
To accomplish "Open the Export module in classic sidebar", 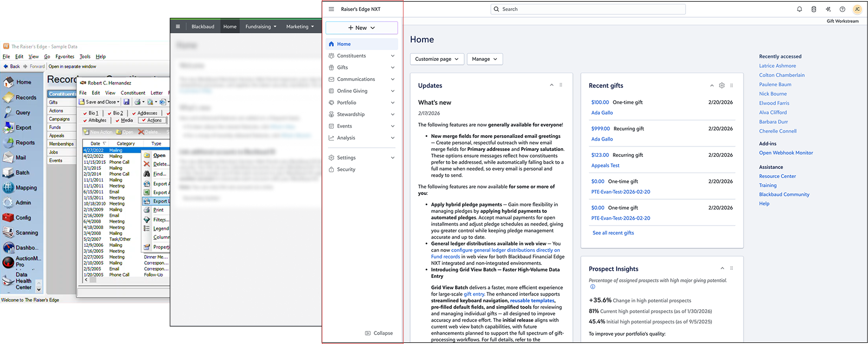I will 17,128.
